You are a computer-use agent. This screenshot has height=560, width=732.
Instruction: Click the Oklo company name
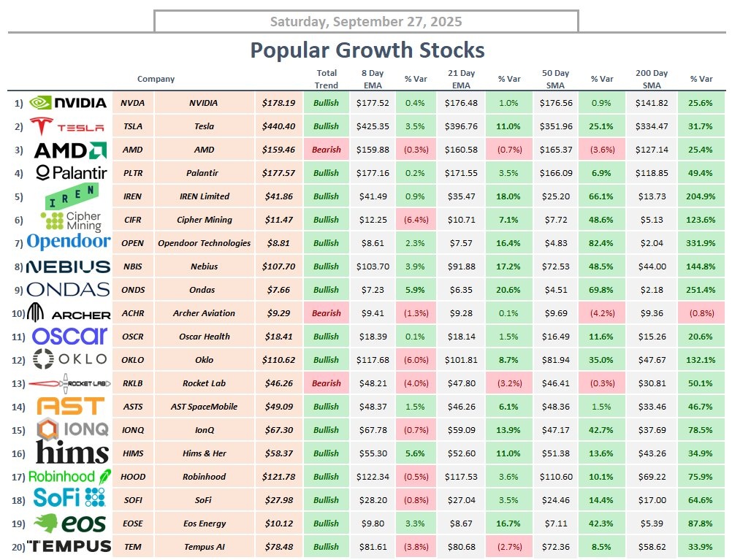pos(205,360)
